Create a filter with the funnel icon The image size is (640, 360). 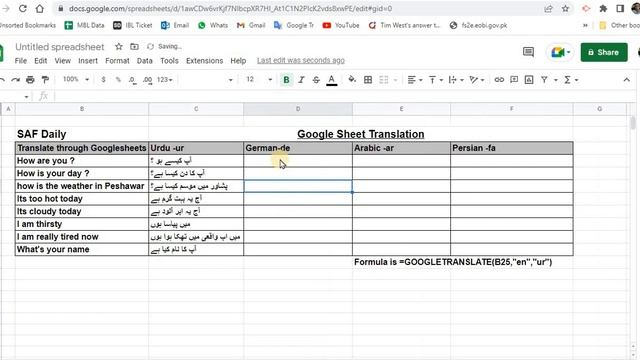click(x=544, y=80)
